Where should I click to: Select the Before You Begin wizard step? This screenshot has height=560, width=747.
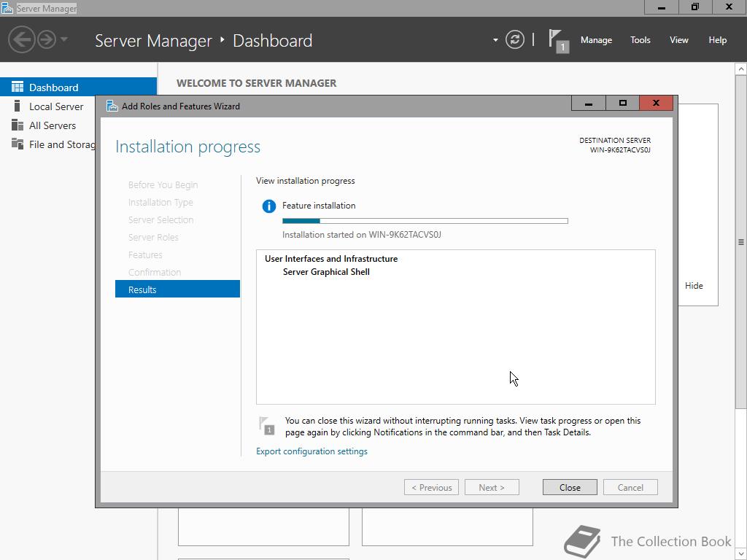click(163, 184)
